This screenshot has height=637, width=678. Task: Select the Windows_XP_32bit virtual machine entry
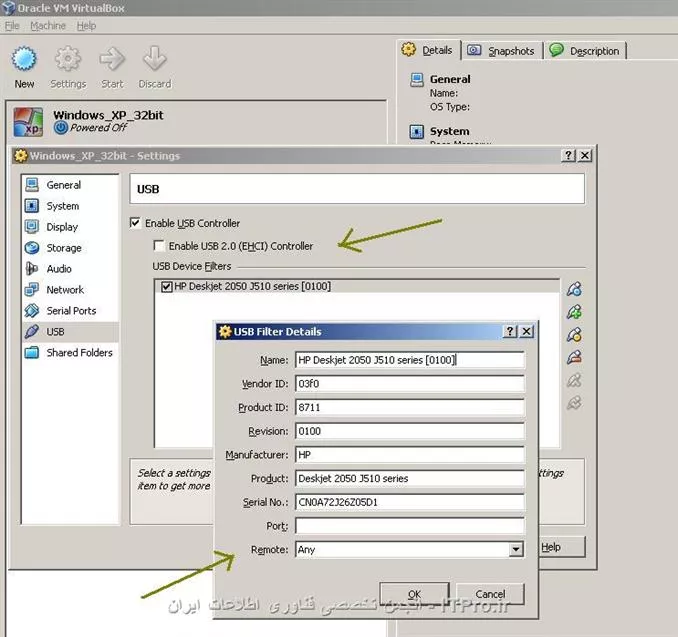tap(196, 122)
